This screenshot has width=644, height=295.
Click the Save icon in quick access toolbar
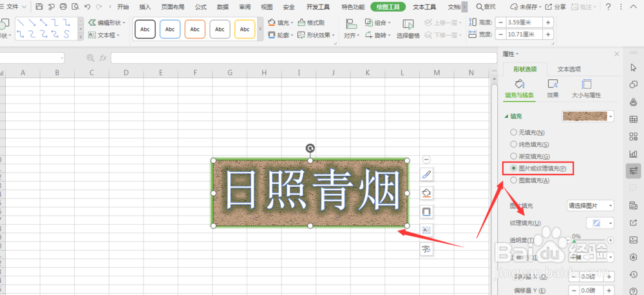[x=39, y=6]
